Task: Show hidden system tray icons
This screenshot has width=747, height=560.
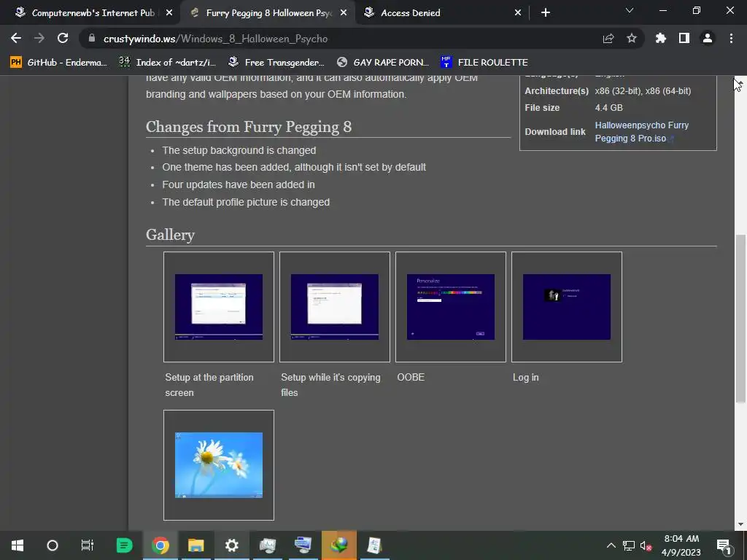Action: (x=611, y=545)
